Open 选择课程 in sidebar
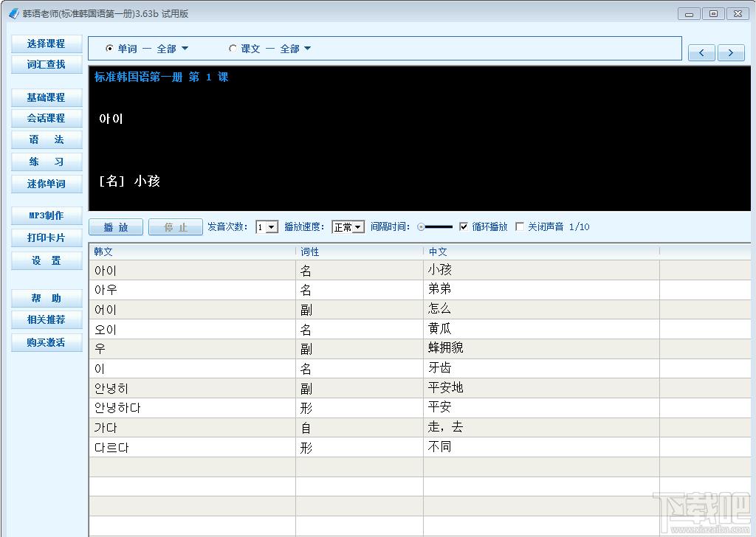Screen dimensions: 756x537 click(x=47, y=44)
